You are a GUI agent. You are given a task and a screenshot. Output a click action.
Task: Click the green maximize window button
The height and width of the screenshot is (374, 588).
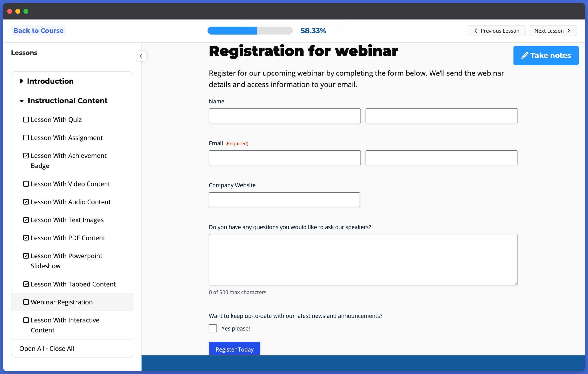pyautogui.click(x=26, y=11)
